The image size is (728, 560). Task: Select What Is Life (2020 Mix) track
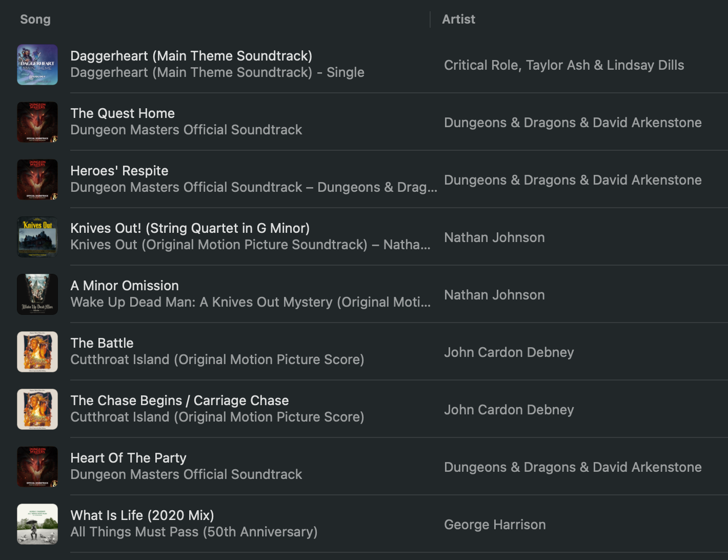[142, 515]
